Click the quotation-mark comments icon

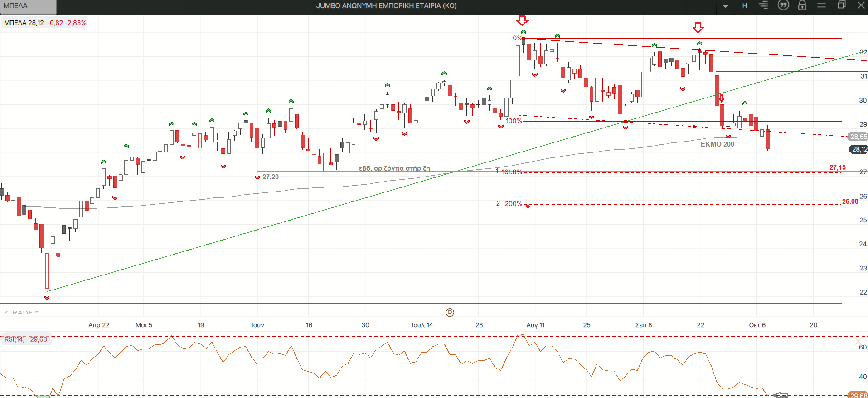(x=783, y=5)
